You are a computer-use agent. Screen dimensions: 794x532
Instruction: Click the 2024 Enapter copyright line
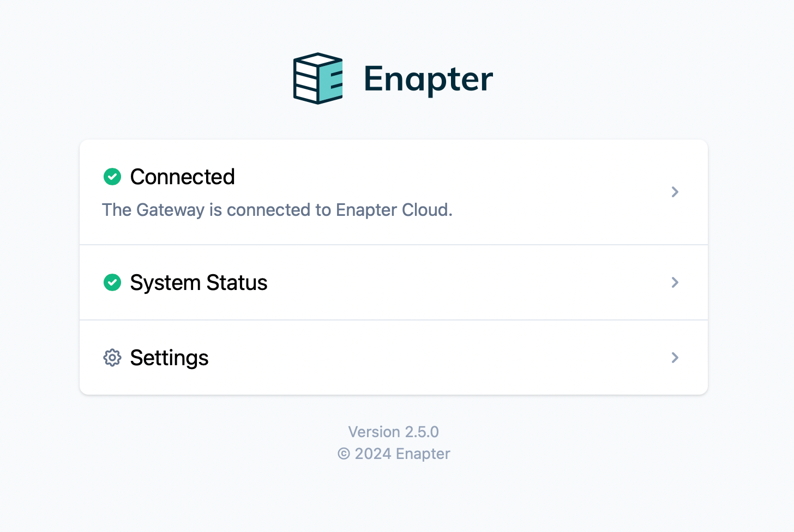click(394, 454)
